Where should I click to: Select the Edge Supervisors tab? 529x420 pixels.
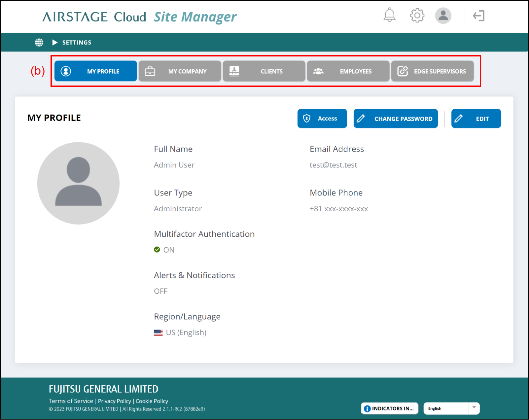click(433, 71)
